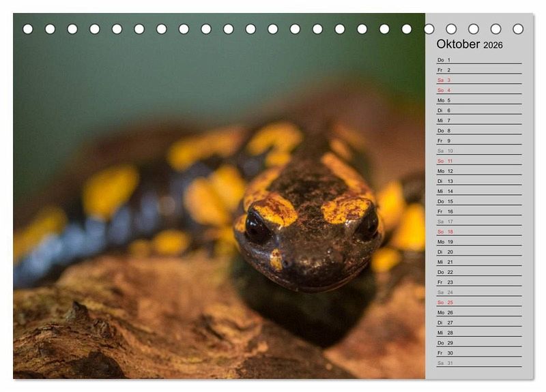The height and width of the screenshot is (392, 546).
Task: Click the salamander's left eye in photo
Action: pyautogui.click(x=257, y=227)
